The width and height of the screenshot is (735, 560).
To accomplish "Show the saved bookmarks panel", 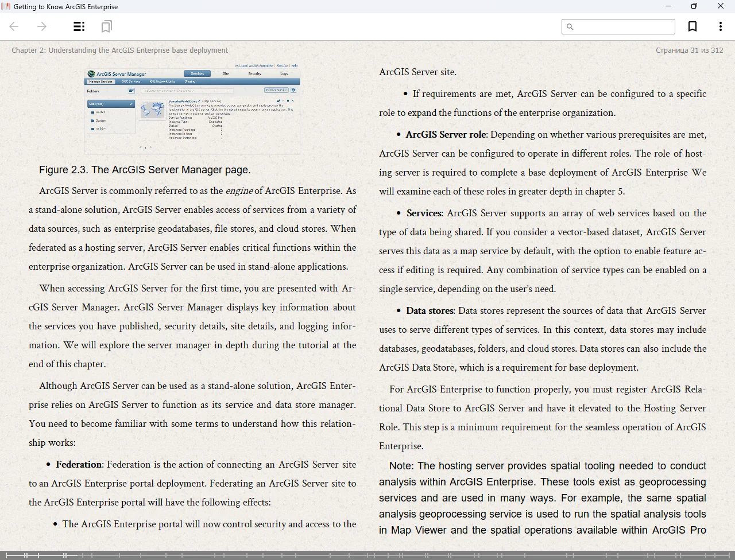I will (x=106, y=26).
